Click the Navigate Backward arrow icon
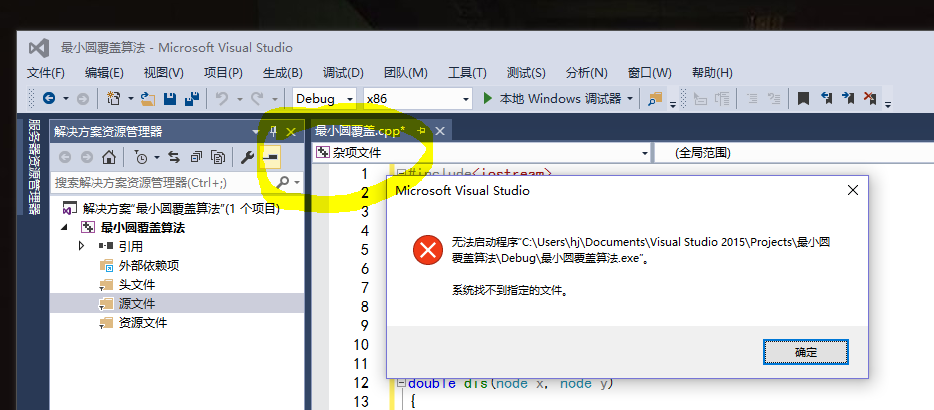934x410 pixels. pos(49,98)
